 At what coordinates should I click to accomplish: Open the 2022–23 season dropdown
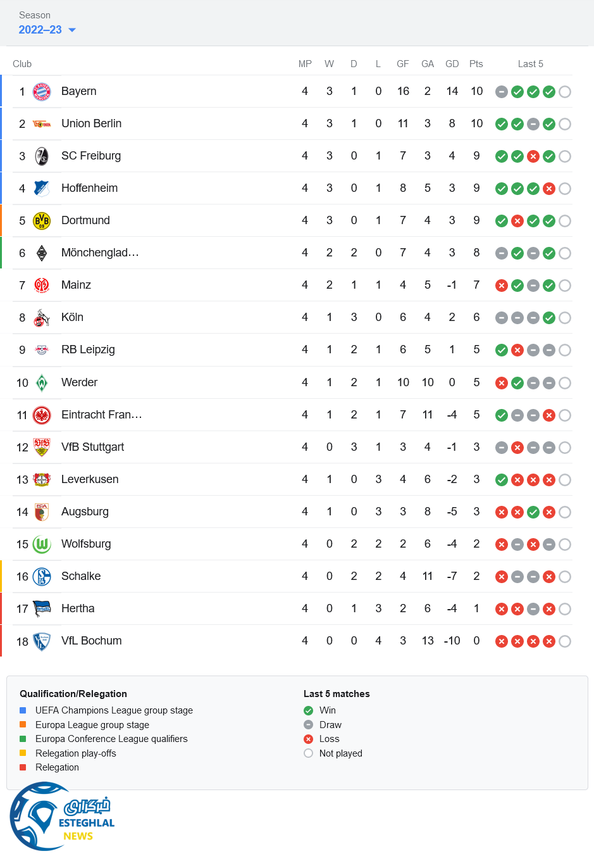(47, 30)
